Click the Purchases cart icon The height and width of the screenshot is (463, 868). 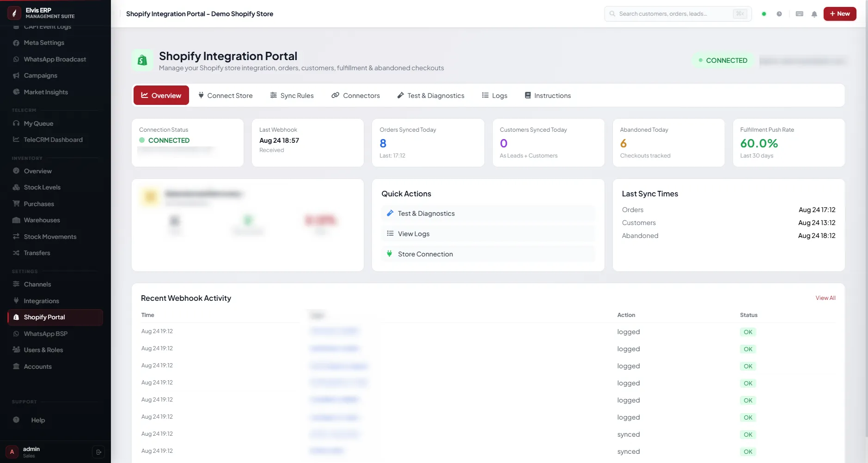[16, 204]
